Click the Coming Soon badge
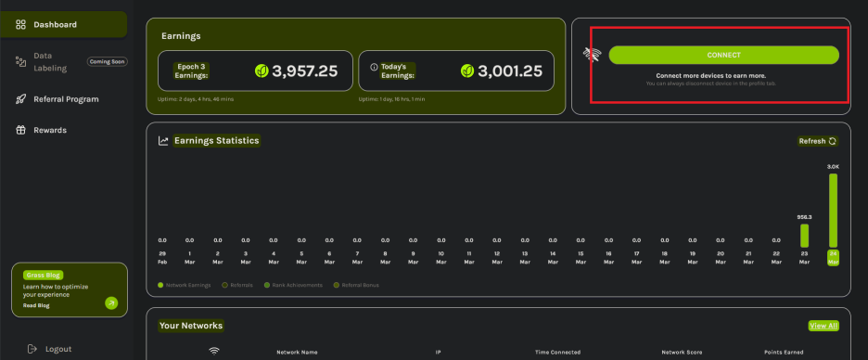 coord(108,61)
